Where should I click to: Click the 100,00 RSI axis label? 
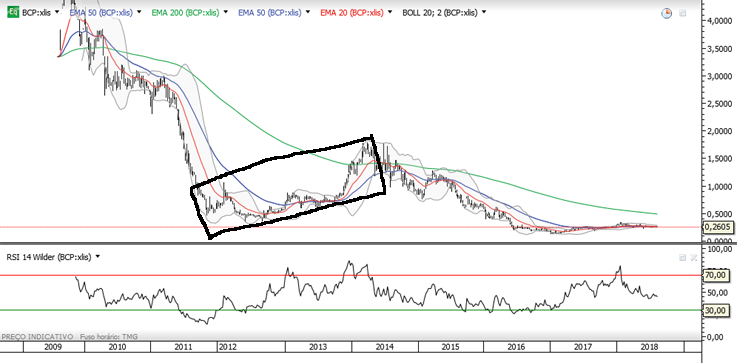(x=721, y=248)
